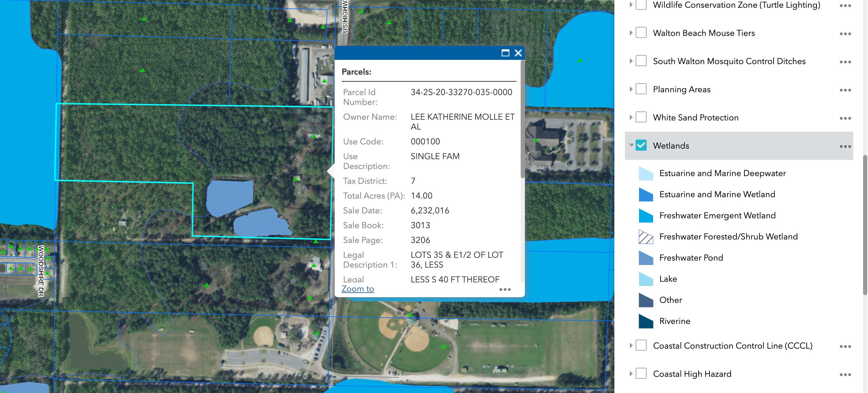The width and height of the screenshot is (868, 393).
Task: Open Walton Beach Mouse Tiers options
Action: pos(845,34)
